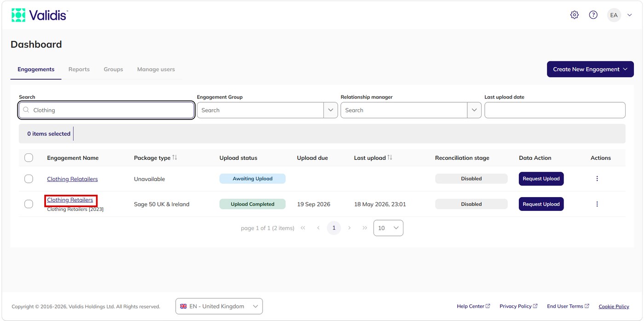This screenshot has width=644, height=321.
Task: Go to last page of results
Action: 365,228
